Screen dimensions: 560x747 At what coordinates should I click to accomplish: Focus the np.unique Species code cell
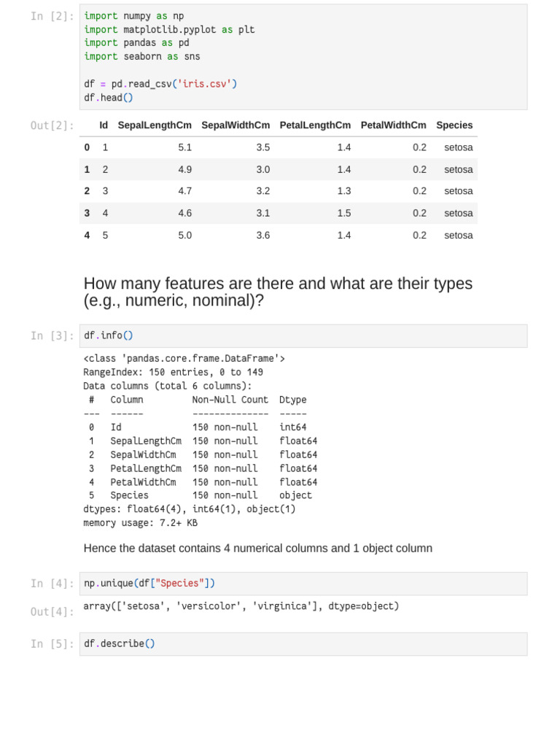(303, 584)
